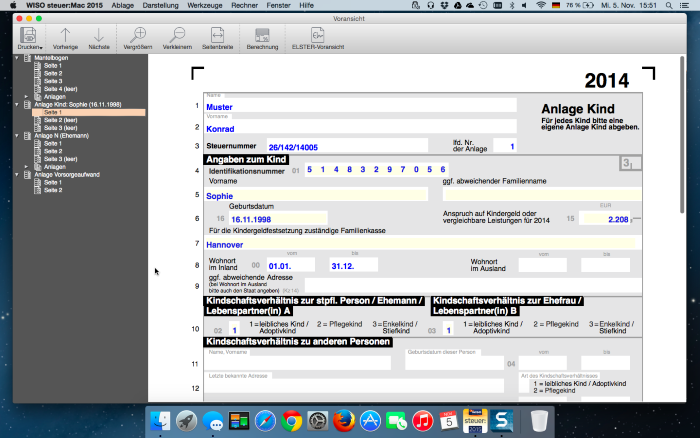
Task: Select Seite 3 (leer) under Anlage N
Action: [60, 159]
